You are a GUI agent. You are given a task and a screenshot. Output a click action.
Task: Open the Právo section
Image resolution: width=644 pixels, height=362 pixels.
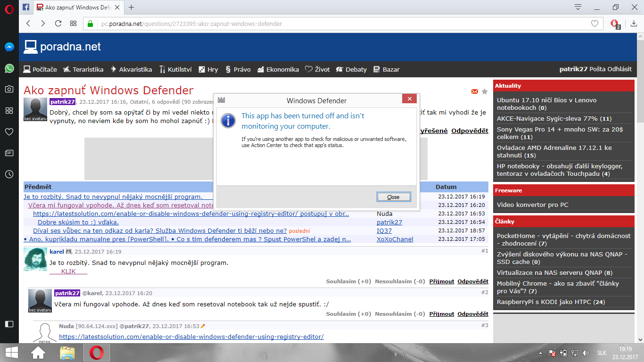pos(238,69)
